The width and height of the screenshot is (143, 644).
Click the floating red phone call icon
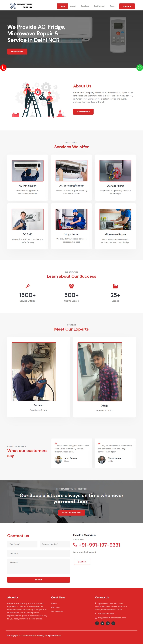[x=3, y=68]
